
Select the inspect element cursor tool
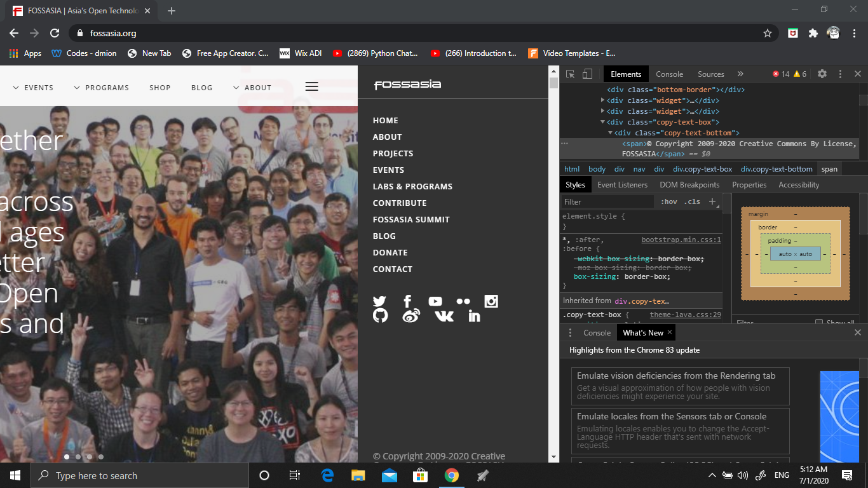(x=570, y=74)
